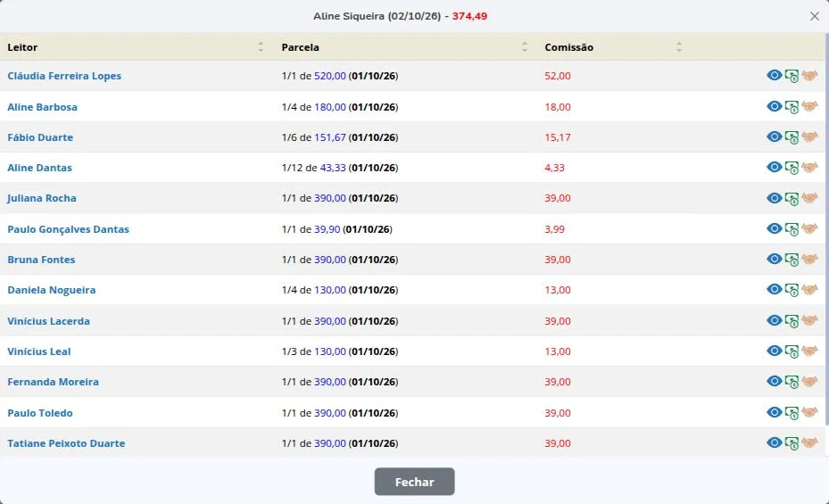
Task: Select parcela amount 39,90
Action: 327,229
